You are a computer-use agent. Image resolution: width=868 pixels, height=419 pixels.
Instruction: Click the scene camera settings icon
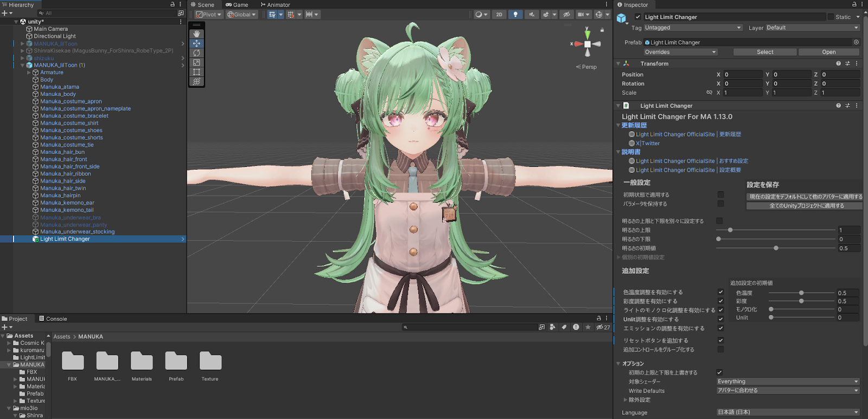coord(580,15)
